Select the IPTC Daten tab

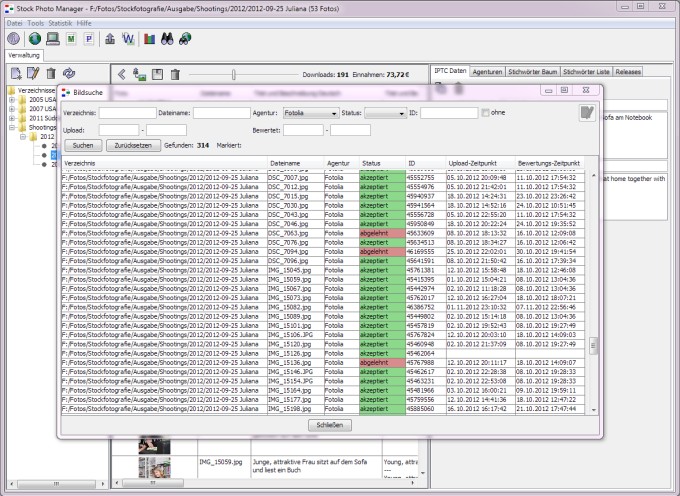tap(450, 71)
